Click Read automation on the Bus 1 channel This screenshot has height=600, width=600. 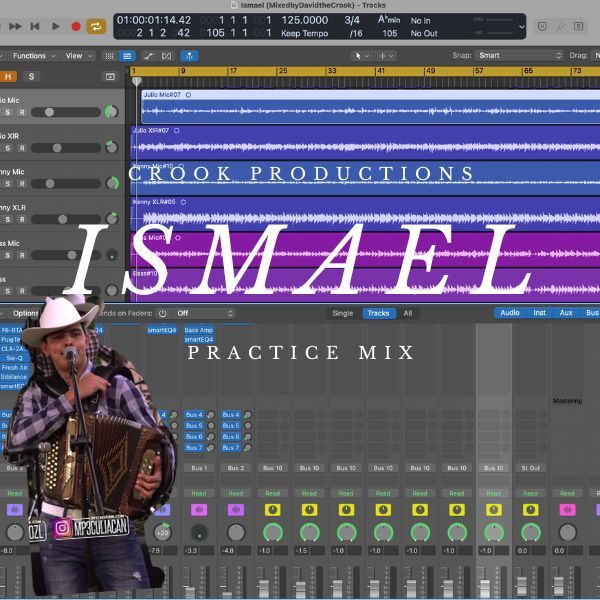point(199,494)
